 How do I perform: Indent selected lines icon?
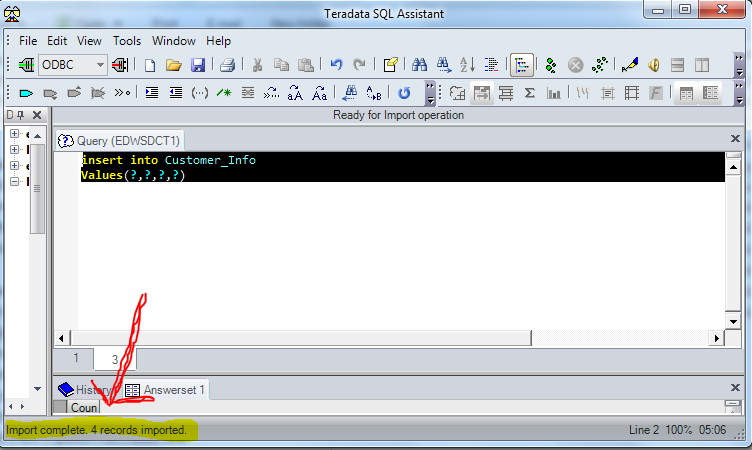click(152, 93)
